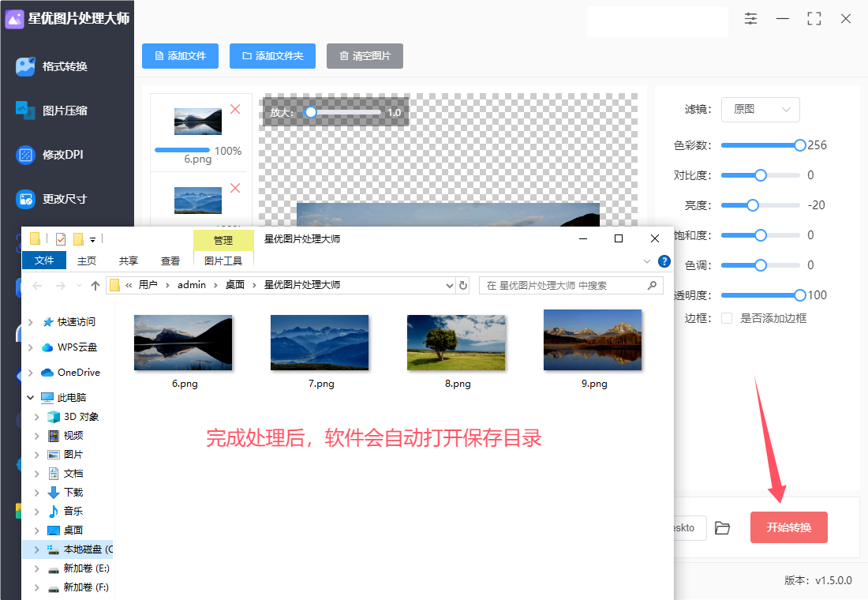The image size is (868, 600).
Task: Click the 色彩数 slider handle
Action: 799,145
